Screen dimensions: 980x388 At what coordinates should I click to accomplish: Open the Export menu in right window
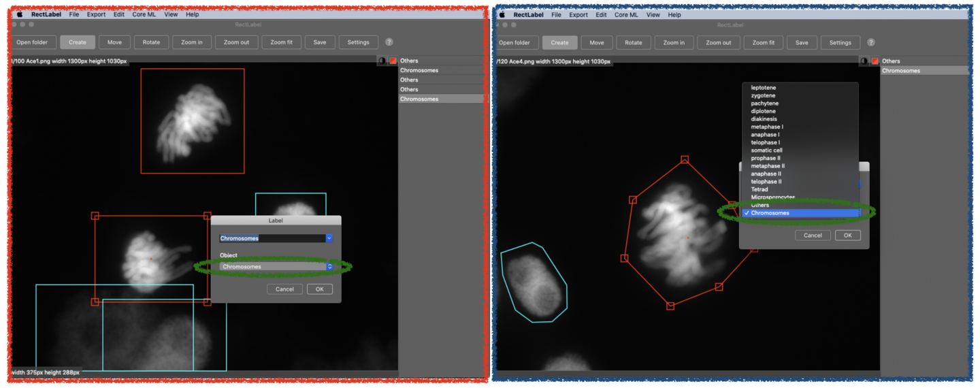(x=578, y=14)
